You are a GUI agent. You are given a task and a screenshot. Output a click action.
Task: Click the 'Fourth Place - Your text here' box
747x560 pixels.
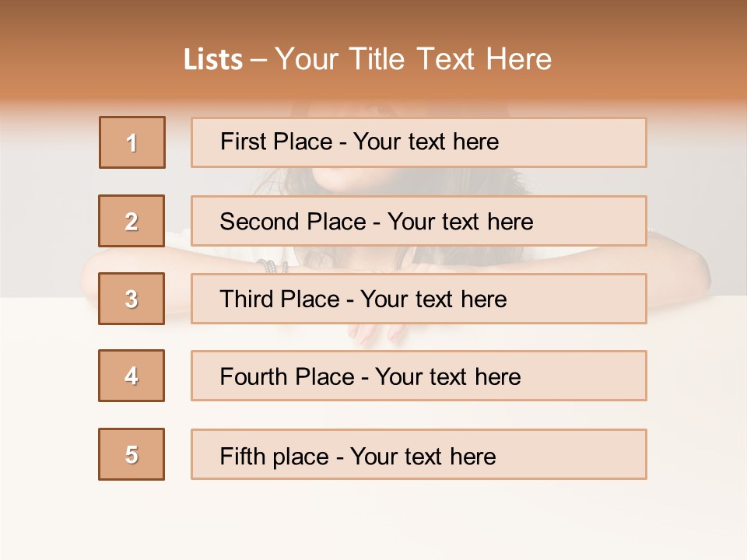[x=419, y=376]
